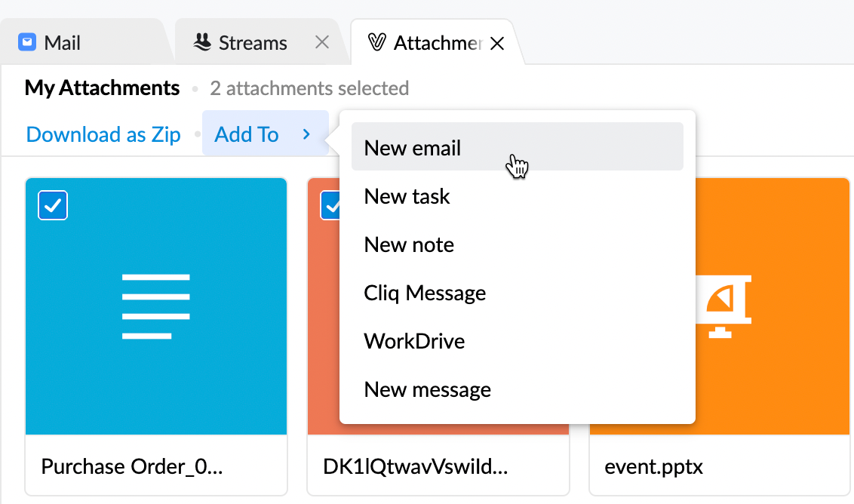Click the Streams people icon
Image resolution: width=854 pixels, height=504 pixels.
click(x=201, y=42)
